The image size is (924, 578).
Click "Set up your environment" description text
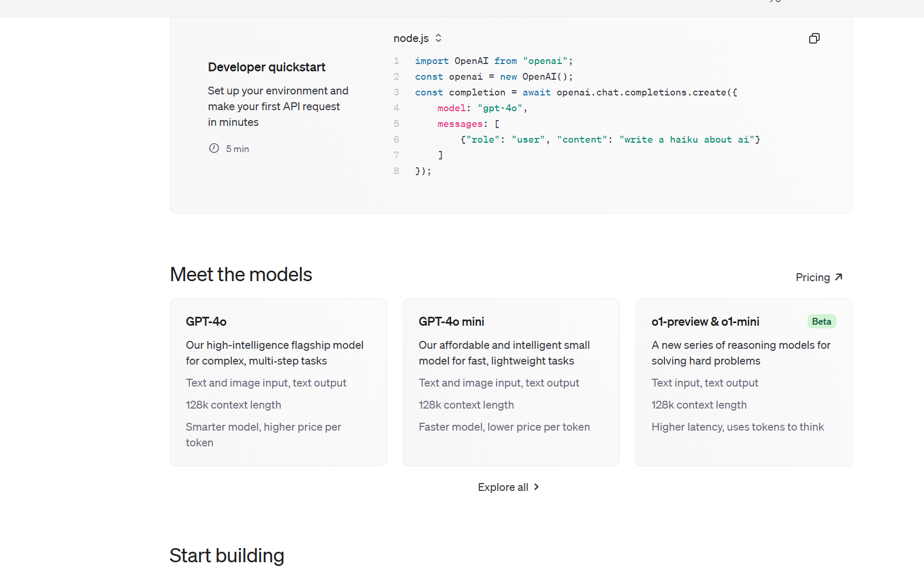278,106
